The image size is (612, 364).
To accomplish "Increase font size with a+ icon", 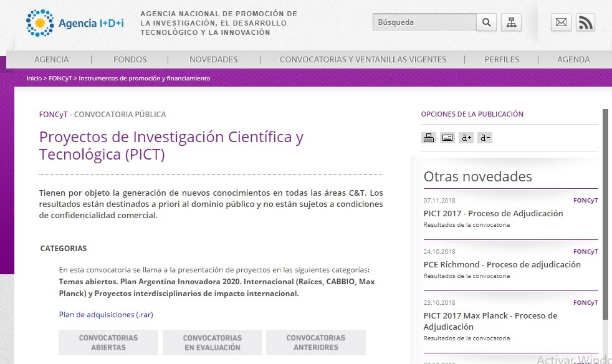I will coord(466,138).
